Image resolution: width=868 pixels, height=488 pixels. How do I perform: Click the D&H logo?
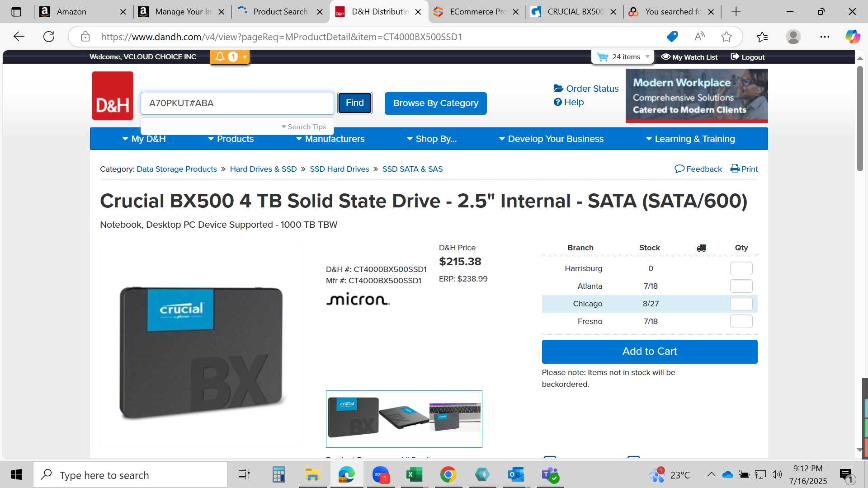(113, 96)
